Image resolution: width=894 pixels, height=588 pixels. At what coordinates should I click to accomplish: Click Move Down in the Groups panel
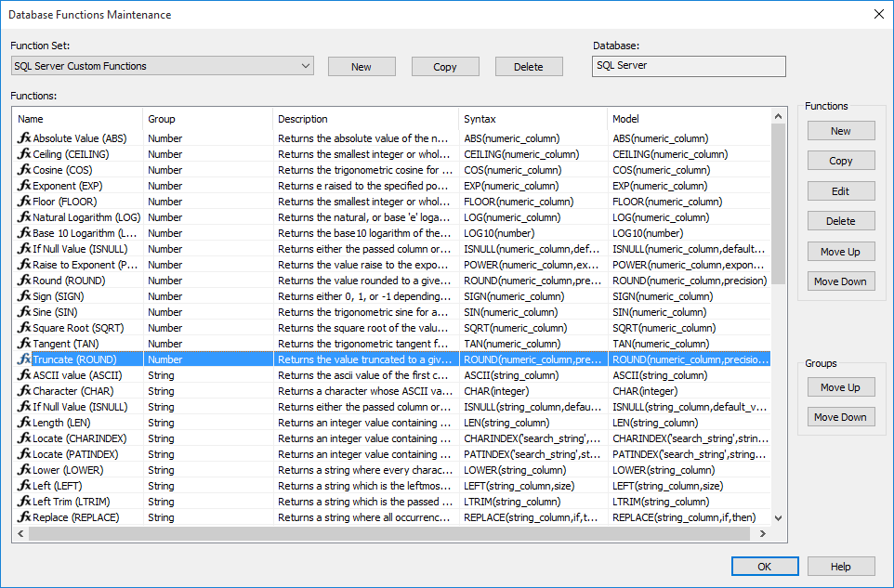[841, 417]
